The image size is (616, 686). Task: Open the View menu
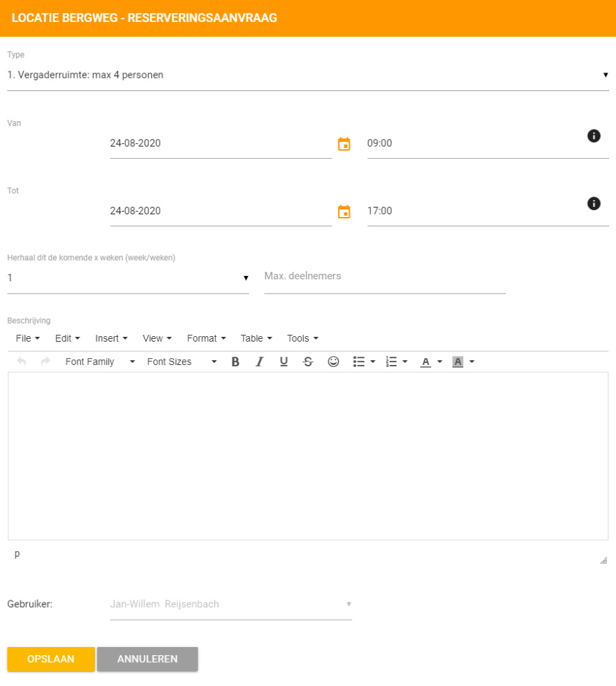tap(157, 339)
